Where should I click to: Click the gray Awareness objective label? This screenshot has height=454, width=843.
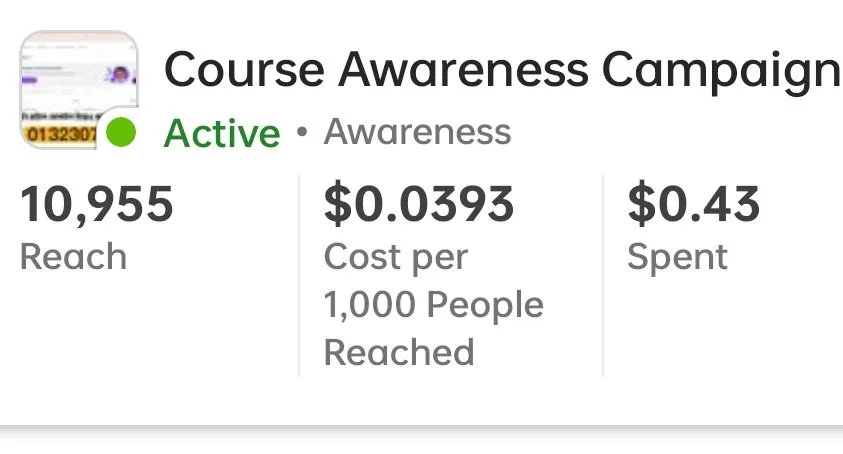pos(417,132)
